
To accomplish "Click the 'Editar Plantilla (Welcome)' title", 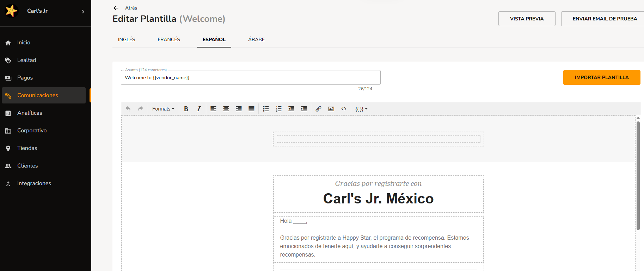I will point(169,19).
